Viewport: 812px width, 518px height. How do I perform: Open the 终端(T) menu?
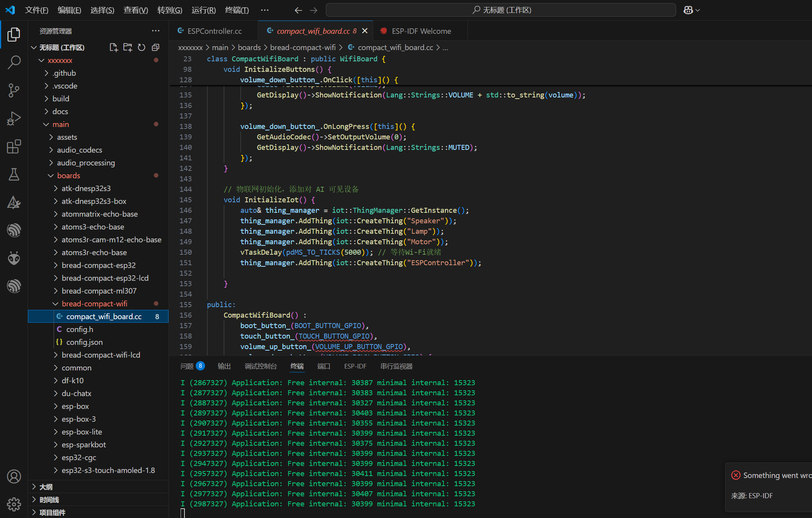pos(236,10)
